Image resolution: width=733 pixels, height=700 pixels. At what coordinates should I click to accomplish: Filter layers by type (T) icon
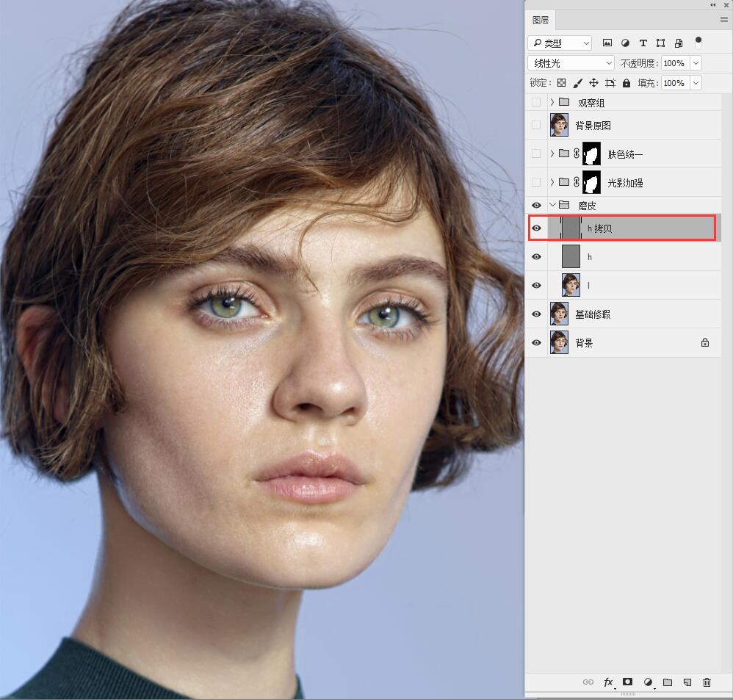(643, 43)
